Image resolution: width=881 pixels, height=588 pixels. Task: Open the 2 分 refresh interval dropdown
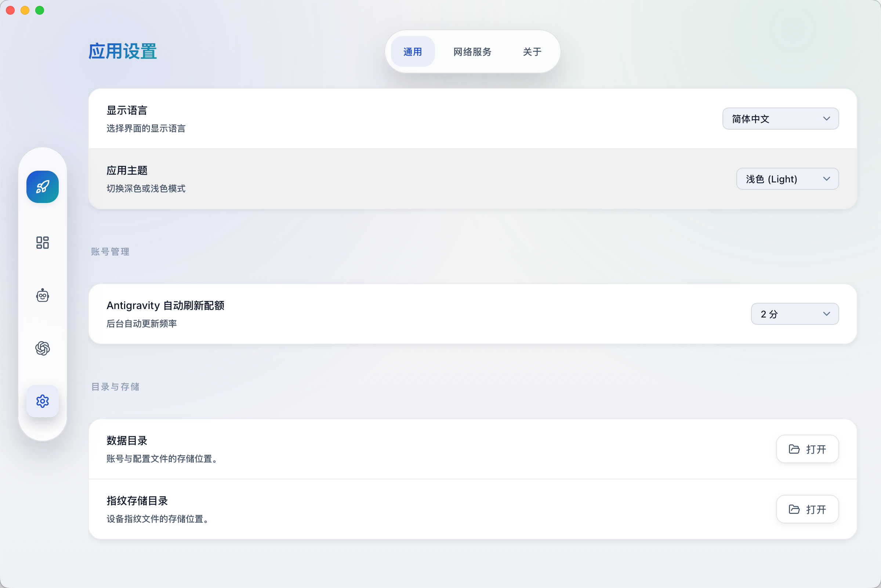[794, 314]
